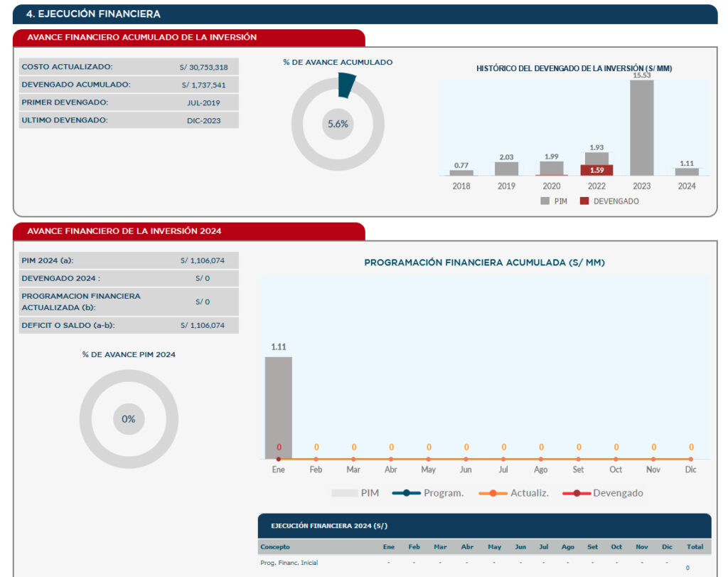This screenshot has height=577, width=728.
Task: Click the Dic data point on the line
Action: coord(691,459)
